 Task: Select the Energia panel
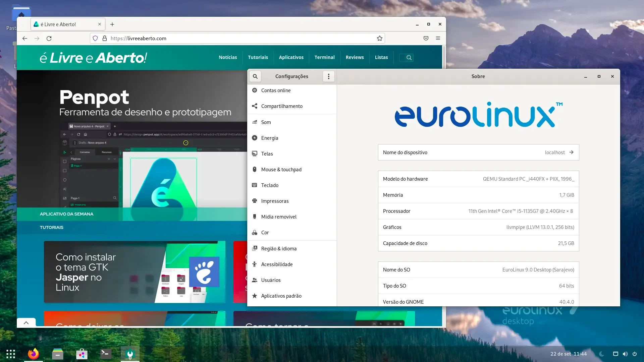coord(292,138)
